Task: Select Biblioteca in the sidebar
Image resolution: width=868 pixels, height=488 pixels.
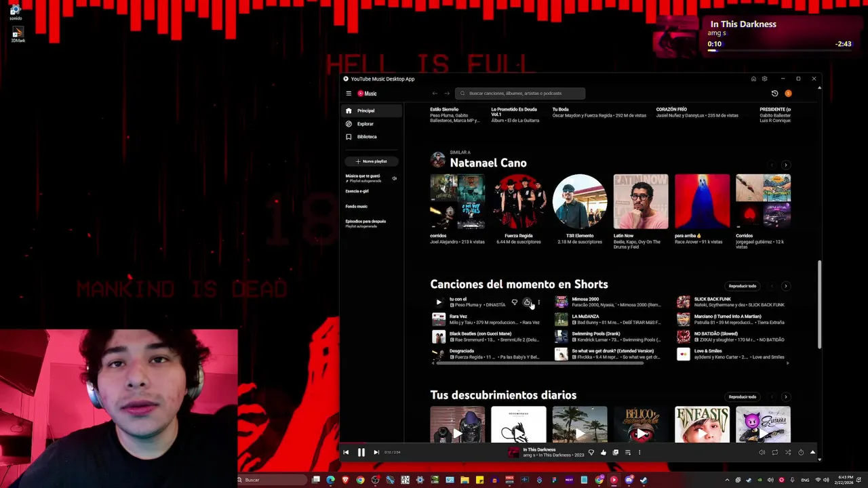Action: [372, 136]
